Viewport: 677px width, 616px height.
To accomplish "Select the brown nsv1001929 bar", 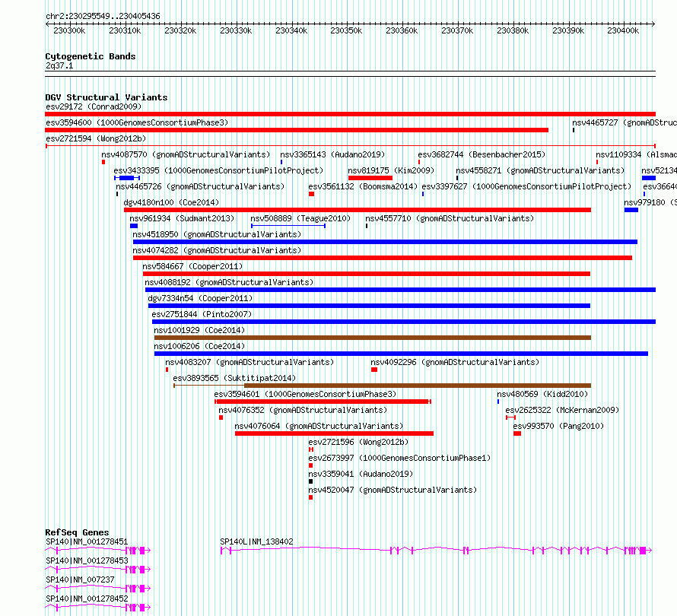I will (x=373, y=338).
